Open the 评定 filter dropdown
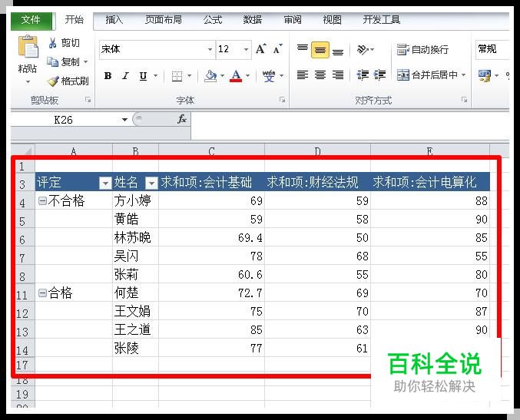Screen dimensions: 520x420 (x=105, y=183)
